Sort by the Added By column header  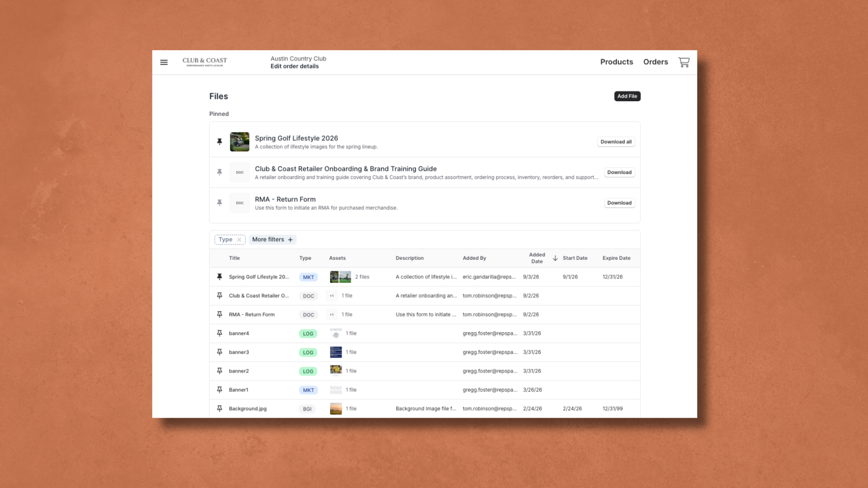[x=474, y=258]
